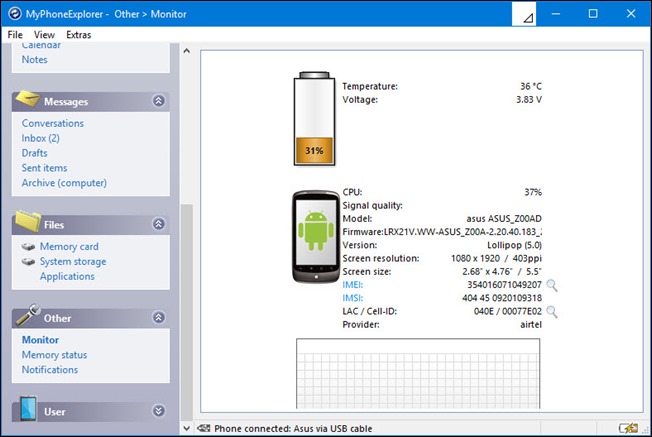
Task: Click the Android phone image
Action: click(316, 237)
